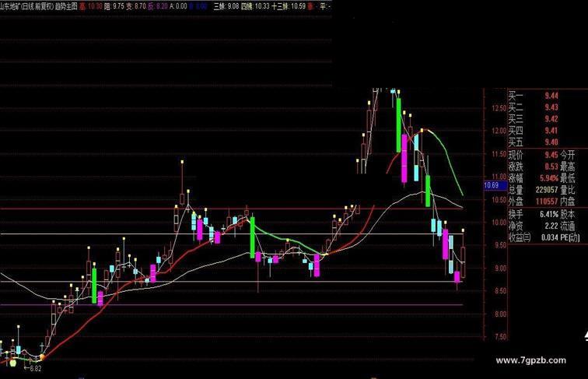
Task: Click the 外盘 value 110557
Action: coord(547,202)
